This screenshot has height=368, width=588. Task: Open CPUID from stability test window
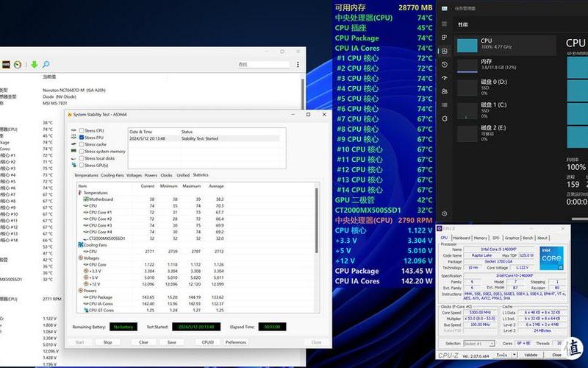pos(208,342)
